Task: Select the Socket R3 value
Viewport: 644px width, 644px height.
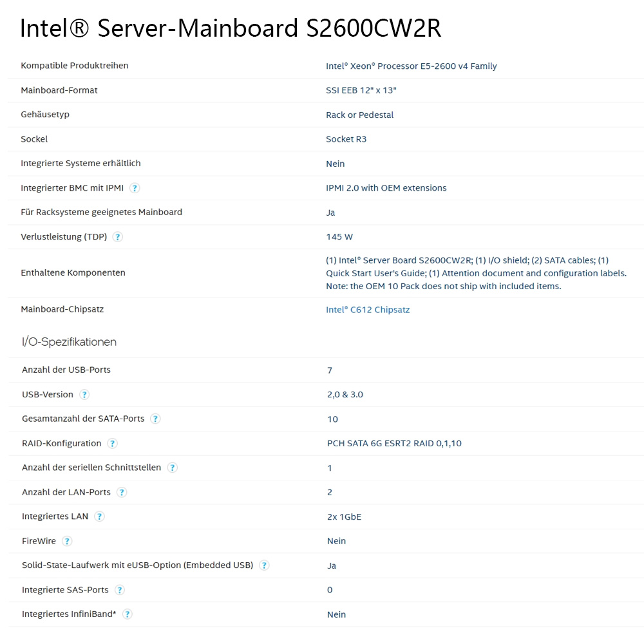Action: pyautogui.click(x=346, y=139)
